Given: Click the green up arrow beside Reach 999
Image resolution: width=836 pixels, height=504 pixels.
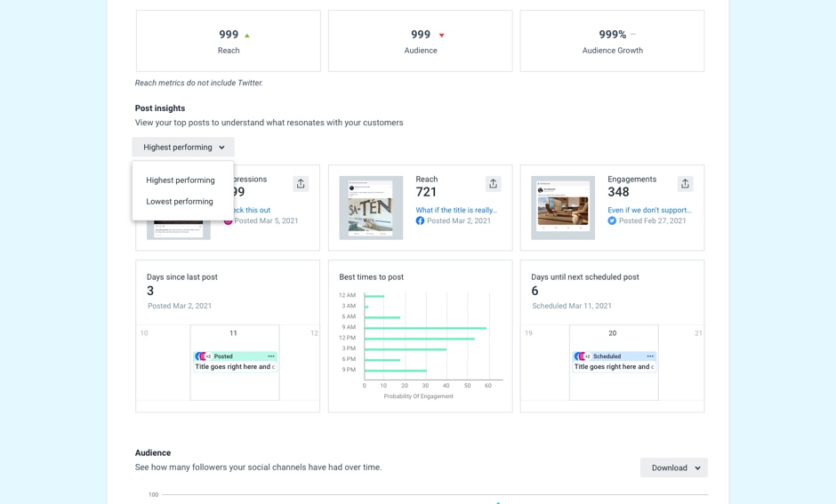Looking at the screenshot, I should click(x=247, y=36).
